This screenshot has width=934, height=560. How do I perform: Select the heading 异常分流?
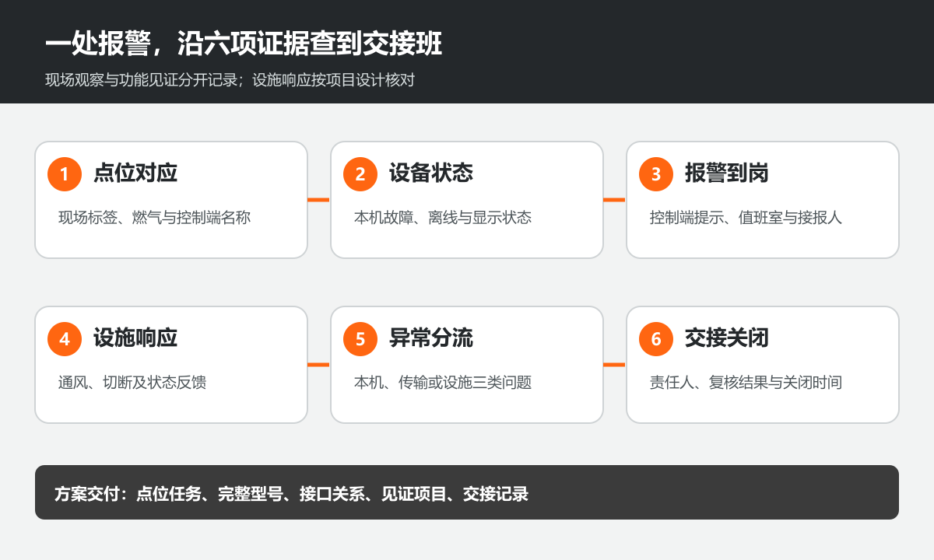431,338
